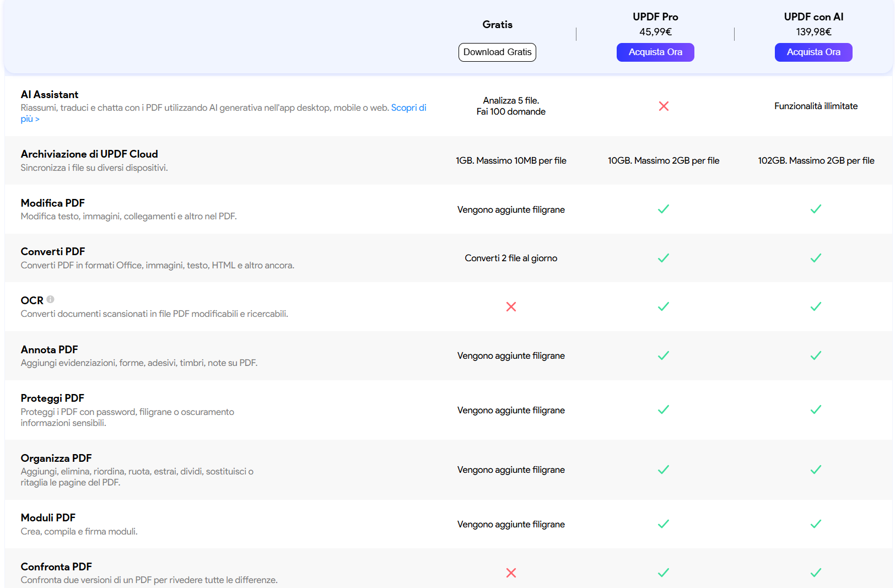Click '10GB. Massimo 2GB per file' cell
This screenshot has height=588, width=895.
point(664,160)
